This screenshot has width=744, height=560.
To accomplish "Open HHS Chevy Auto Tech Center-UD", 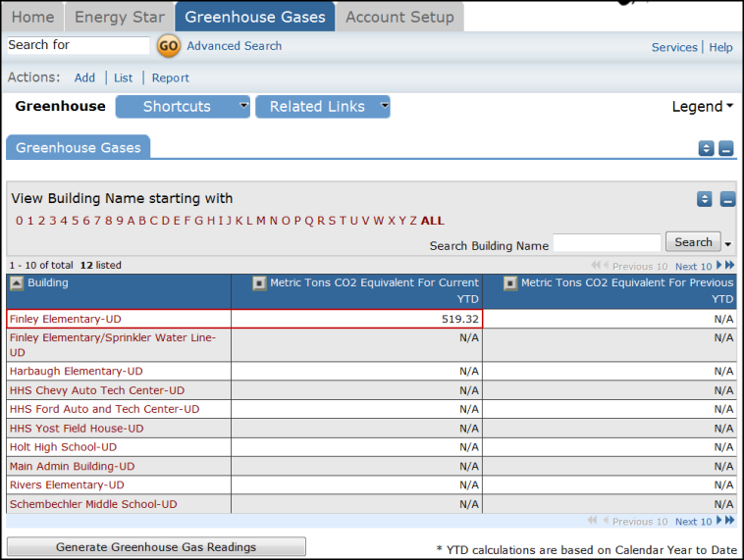I will click(97, 390).
